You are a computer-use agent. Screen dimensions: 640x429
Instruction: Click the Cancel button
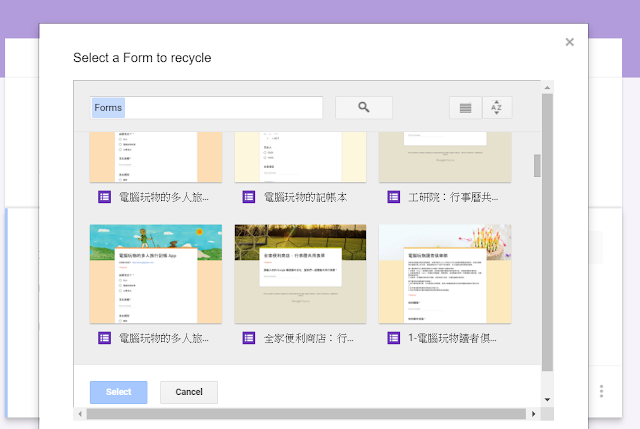(189, 392)
